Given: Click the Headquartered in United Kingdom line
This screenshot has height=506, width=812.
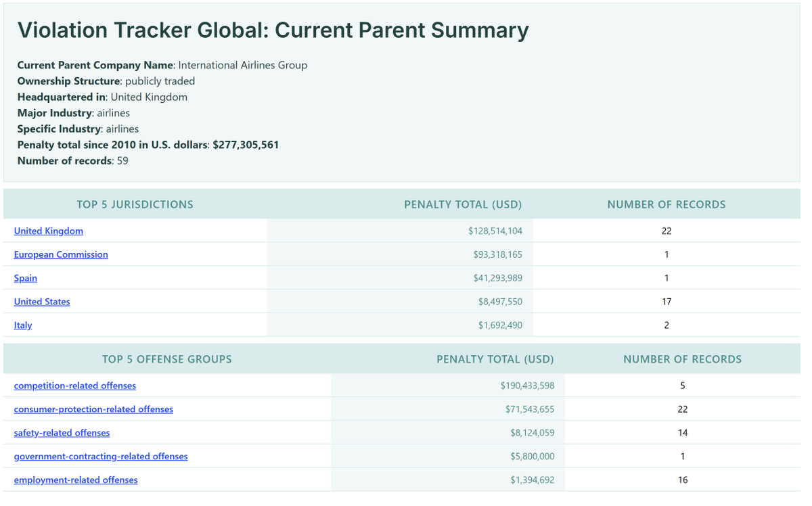Looking at the screenshot, I should point(102,97).
